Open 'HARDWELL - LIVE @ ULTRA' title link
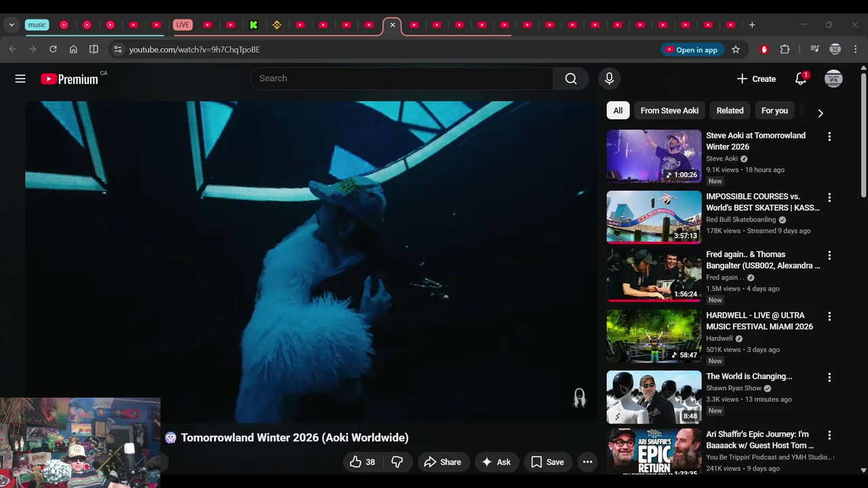Image resolution: width=868 pixels, height=488 pixels. click(759, 321)
